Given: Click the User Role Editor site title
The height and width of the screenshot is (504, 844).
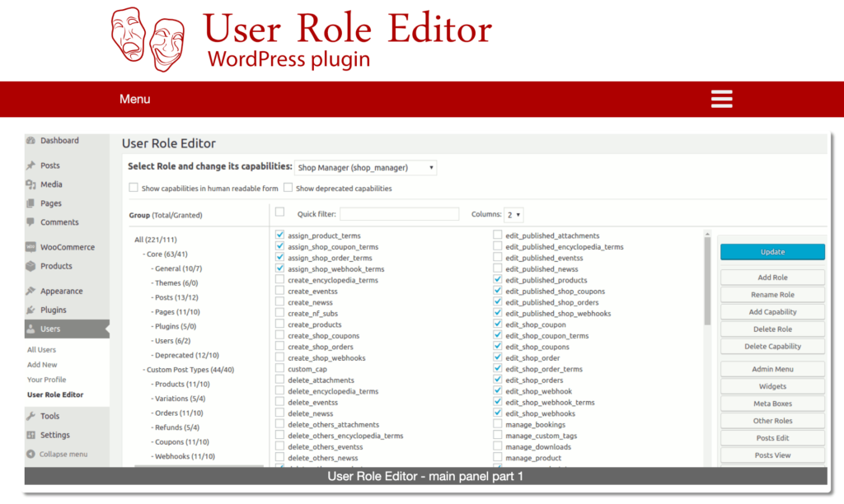Looking at the screenshot, I should coord(347,29).
